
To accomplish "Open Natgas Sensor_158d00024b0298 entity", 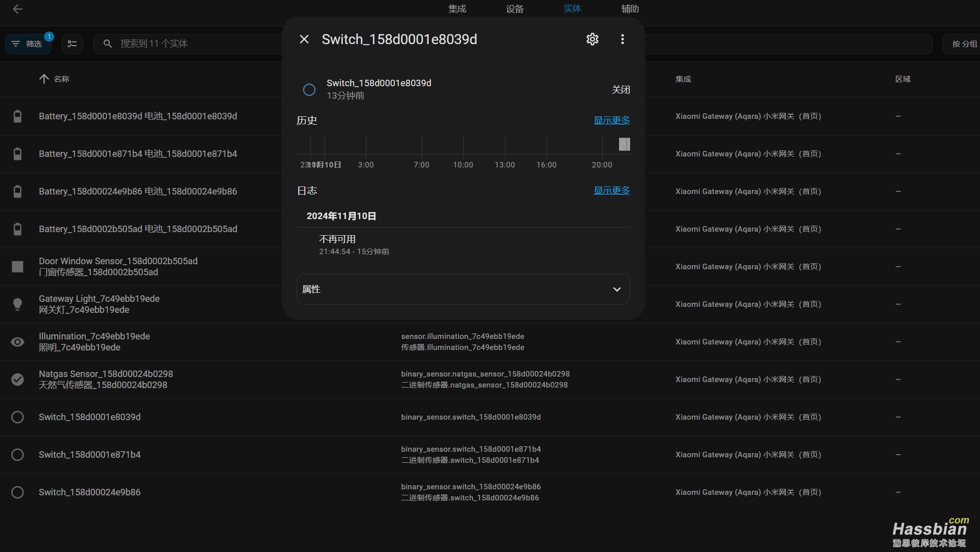I will (106, 380).
